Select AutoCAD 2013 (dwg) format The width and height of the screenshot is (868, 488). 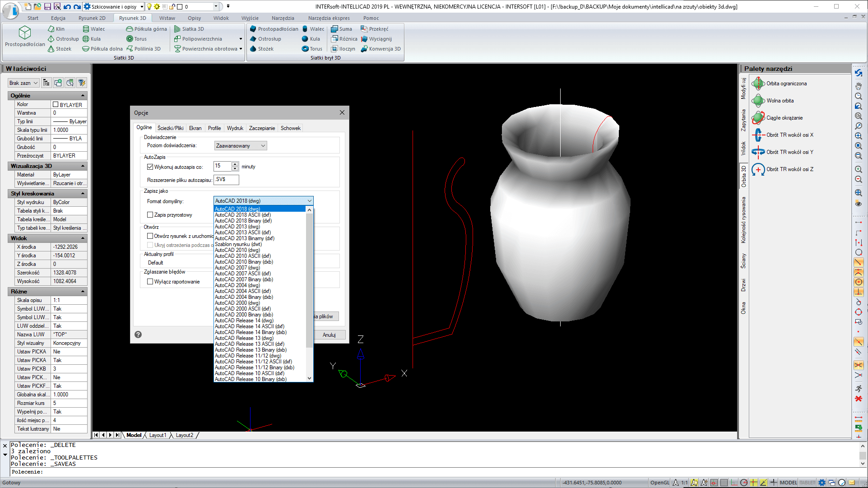[x=237, y=227]
